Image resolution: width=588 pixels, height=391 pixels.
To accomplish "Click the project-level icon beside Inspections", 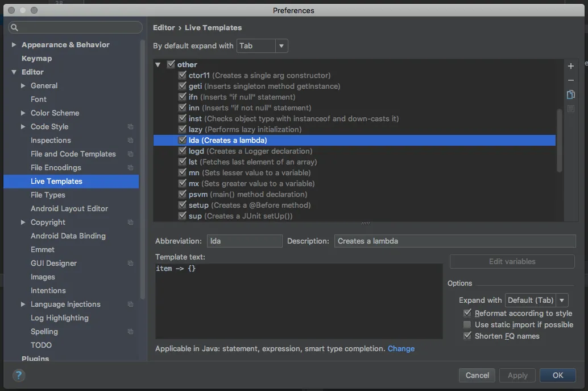I will click(x=130, y=141).
